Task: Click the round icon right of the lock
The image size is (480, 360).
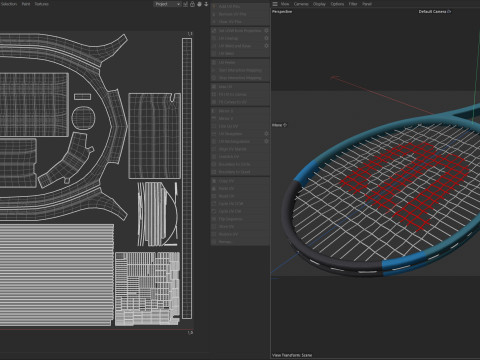Action: click(x=199, y=4)
